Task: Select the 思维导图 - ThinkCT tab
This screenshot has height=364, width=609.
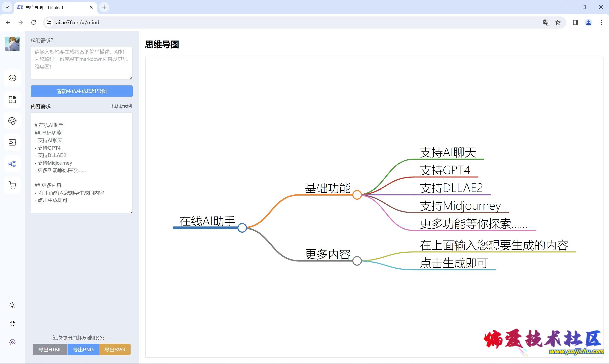Action: point(55,7)
